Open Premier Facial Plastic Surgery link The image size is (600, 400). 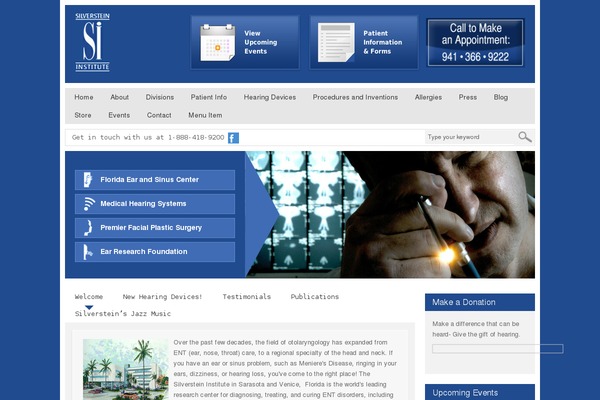pyautogui.click(x=155, y=228)
